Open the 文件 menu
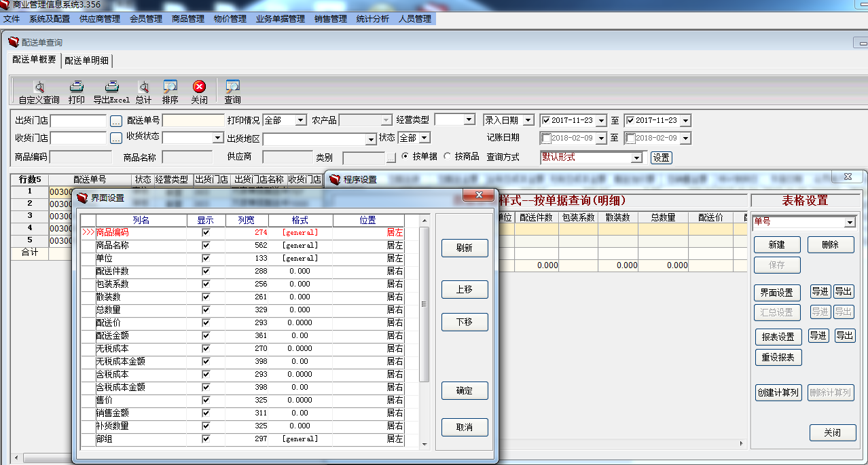 (12, 19)
